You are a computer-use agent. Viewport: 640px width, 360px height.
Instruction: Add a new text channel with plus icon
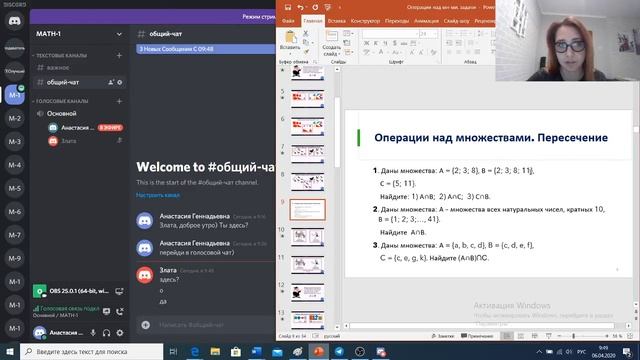(x=119, y=55)
